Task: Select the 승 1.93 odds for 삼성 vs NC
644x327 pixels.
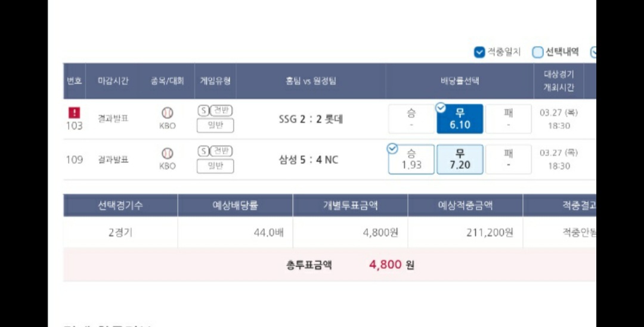Action: tap(411, 159)
